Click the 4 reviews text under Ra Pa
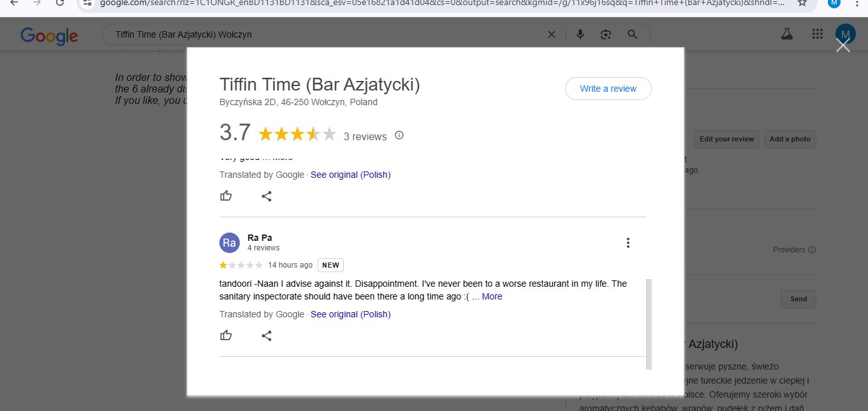The height and width of the screenshot is (411, 868). tap(263, 248)
